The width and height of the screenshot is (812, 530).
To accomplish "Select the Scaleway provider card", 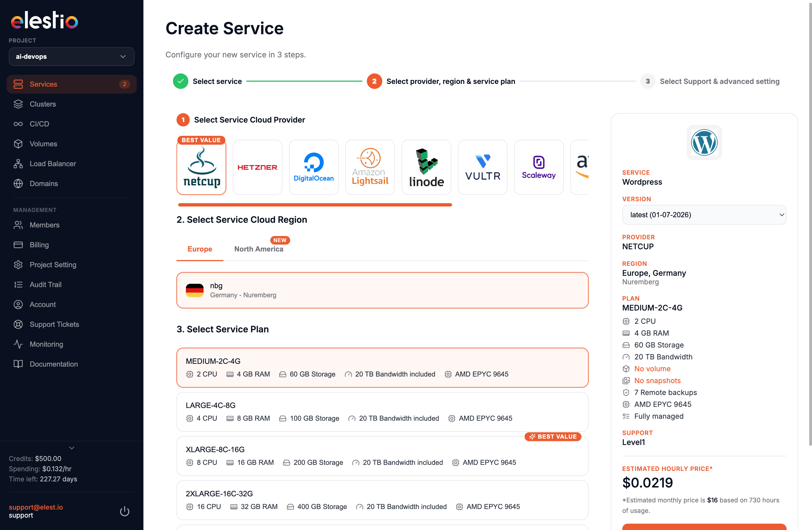I will 539,167.
